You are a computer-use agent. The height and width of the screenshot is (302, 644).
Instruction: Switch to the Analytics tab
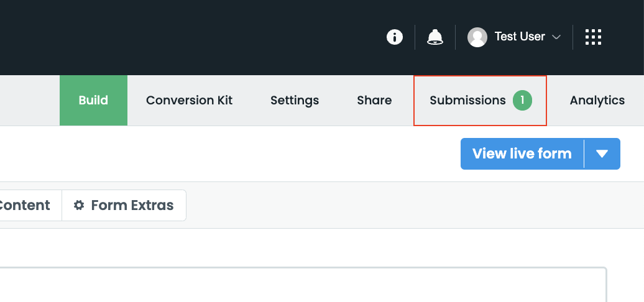(597, 100)
